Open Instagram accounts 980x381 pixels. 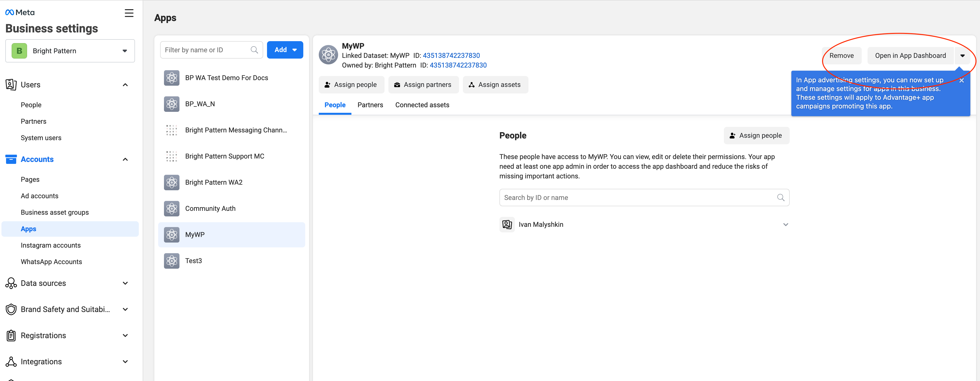pos(51,245)
